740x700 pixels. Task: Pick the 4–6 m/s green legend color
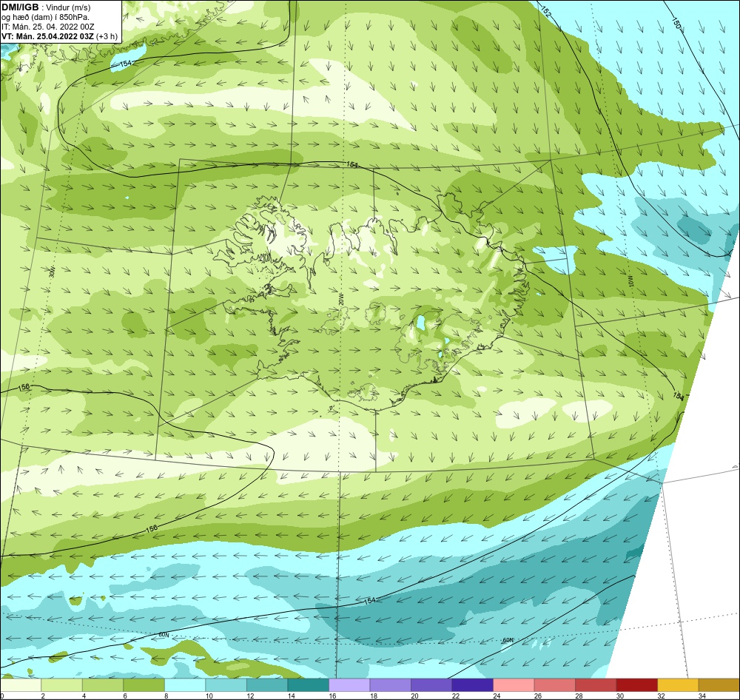coord(103,685)
